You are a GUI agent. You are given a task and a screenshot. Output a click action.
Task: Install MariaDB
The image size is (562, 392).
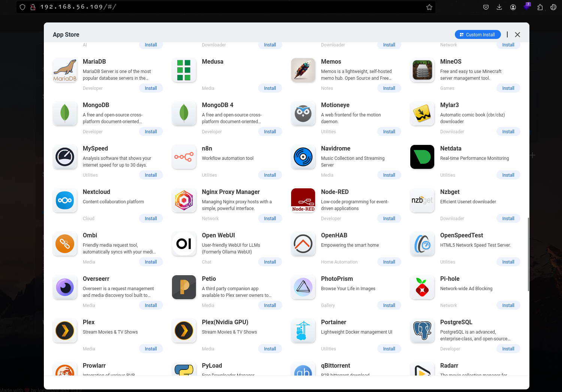pyautogui.click(x=151, y=88)
